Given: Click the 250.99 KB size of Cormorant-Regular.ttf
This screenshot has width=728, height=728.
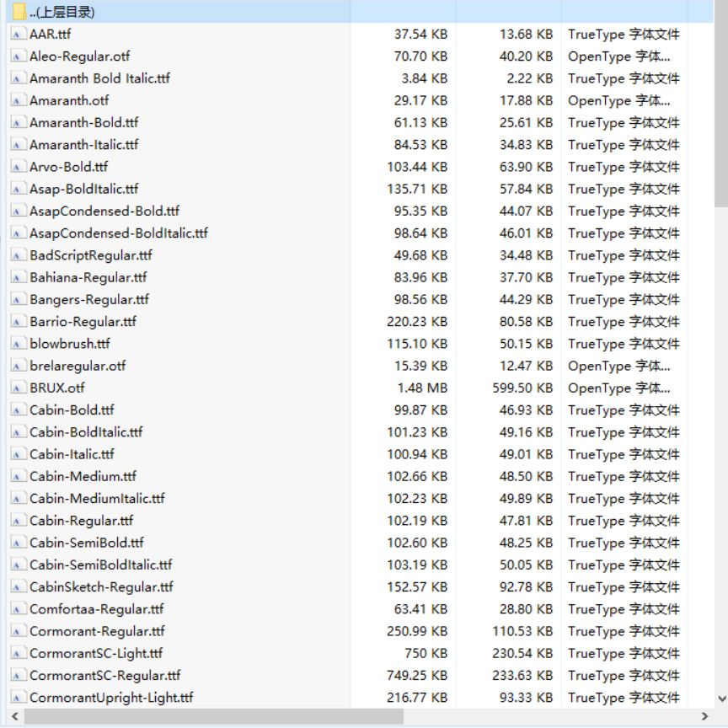Looking at the screenshot, I should point(417,631).
